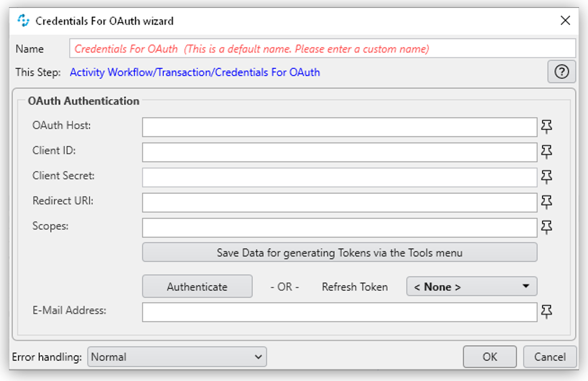Viewport: 588px width, 381px height.
Task: Confirm the wizard with OK
Action: click(x=490, y=357)
